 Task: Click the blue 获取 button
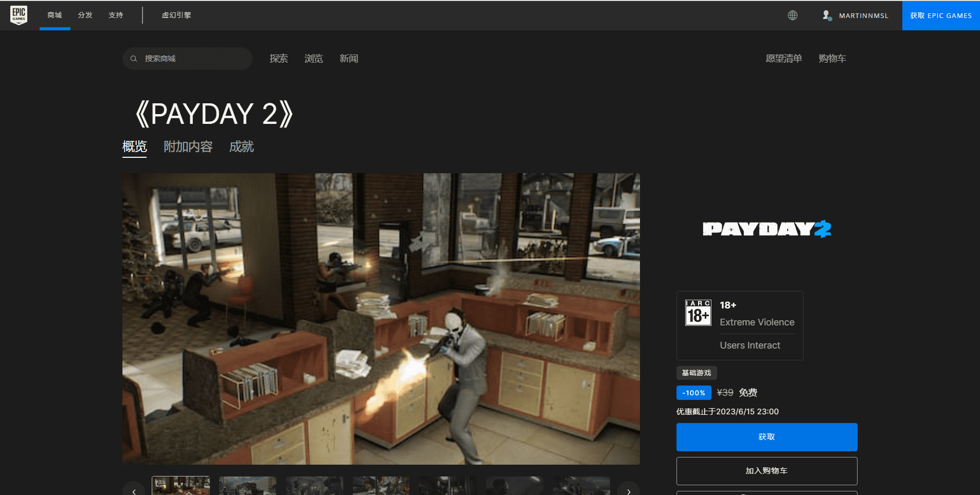point(767,437)
